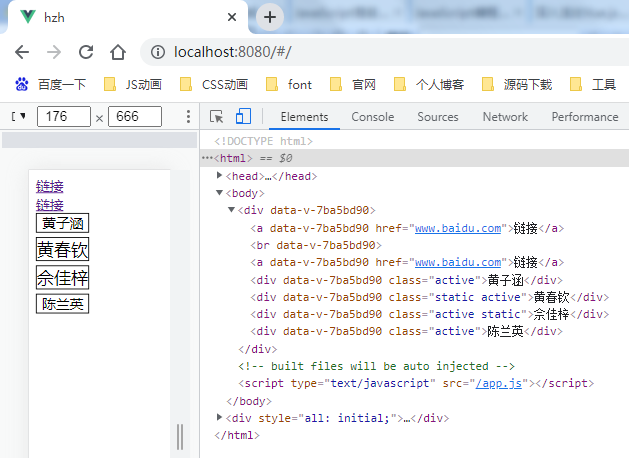The height and width of the screenshot is (458, 629).
Task: Collapse the div data-v-7ba5bd90 node
Action: coord(231,209)
